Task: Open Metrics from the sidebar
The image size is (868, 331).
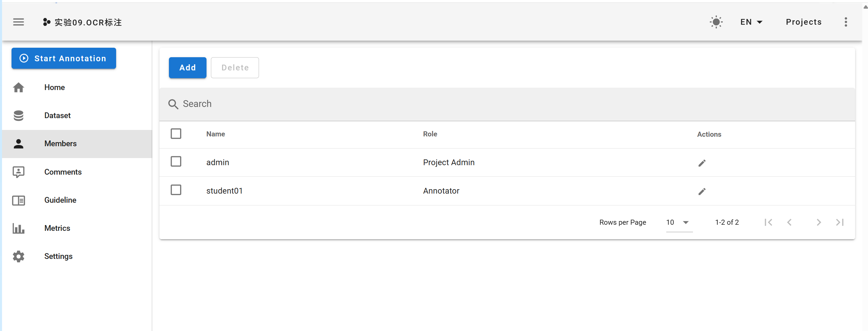Action: click(x=57, y=228)
